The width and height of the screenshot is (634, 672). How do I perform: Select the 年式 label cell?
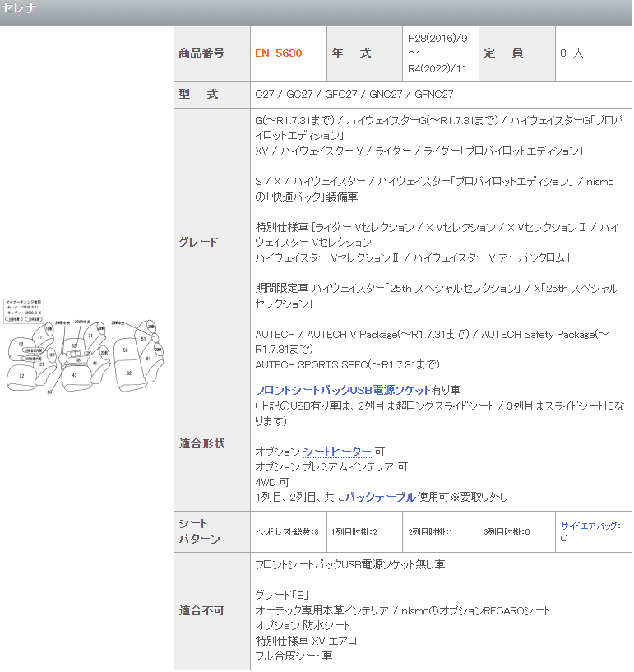tap(364, 53)
